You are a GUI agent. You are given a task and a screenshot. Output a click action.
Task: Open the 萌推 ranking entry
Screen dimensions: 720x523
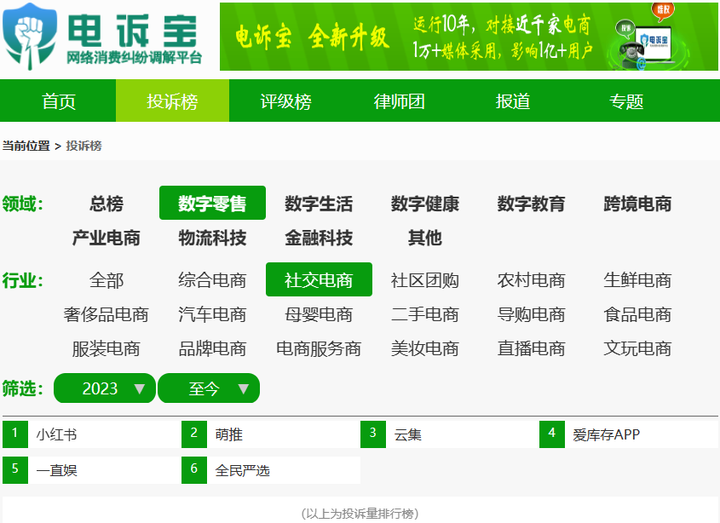coord(229,434)
